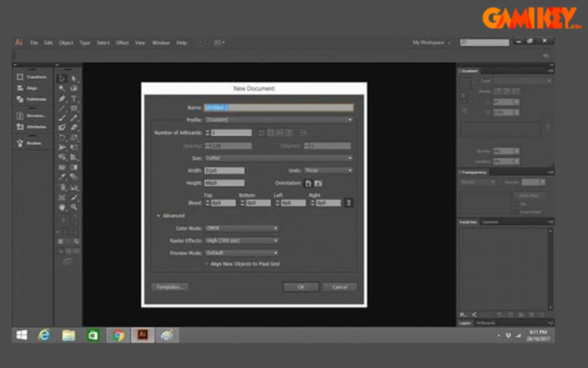The height and width of the screenshot is (368, 588).
Task: Click the OK button
Action: tap(301, 287)
